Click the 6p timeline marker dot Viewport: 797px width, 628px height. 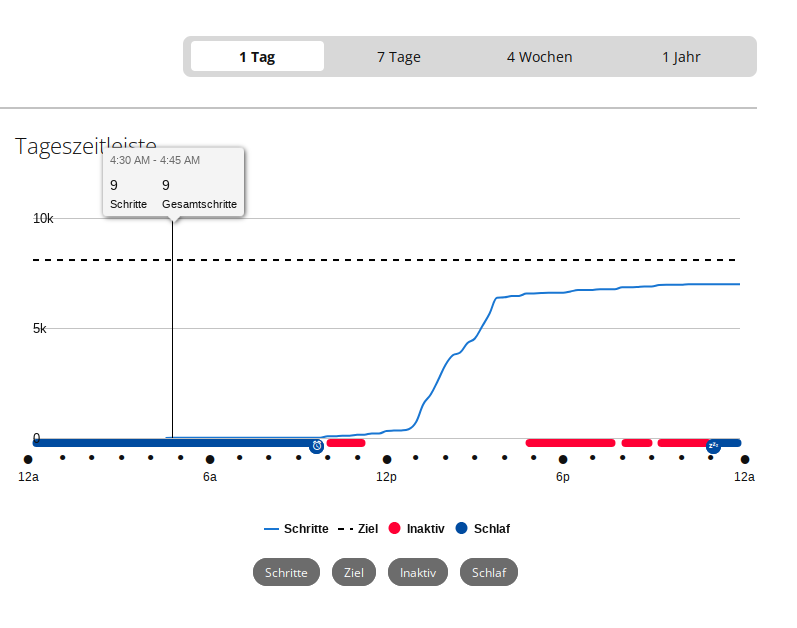(x=563, y=459)
